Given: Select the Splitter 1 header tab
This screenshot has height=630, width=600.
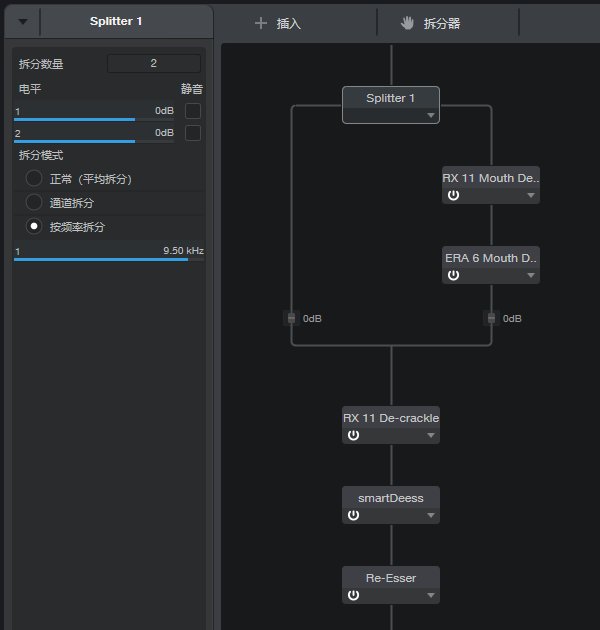Looking at the screenshot, I should click(116, 21).
